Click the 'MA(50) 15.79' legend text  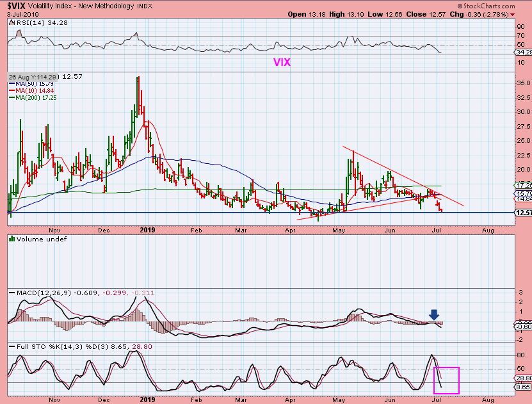(35, 83)
